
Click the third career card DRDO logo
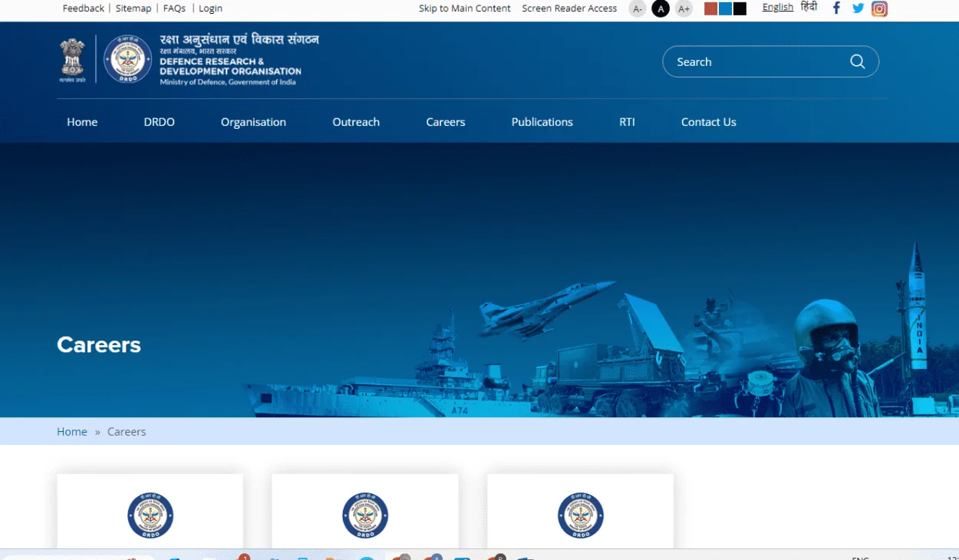(x=581, y=516)
